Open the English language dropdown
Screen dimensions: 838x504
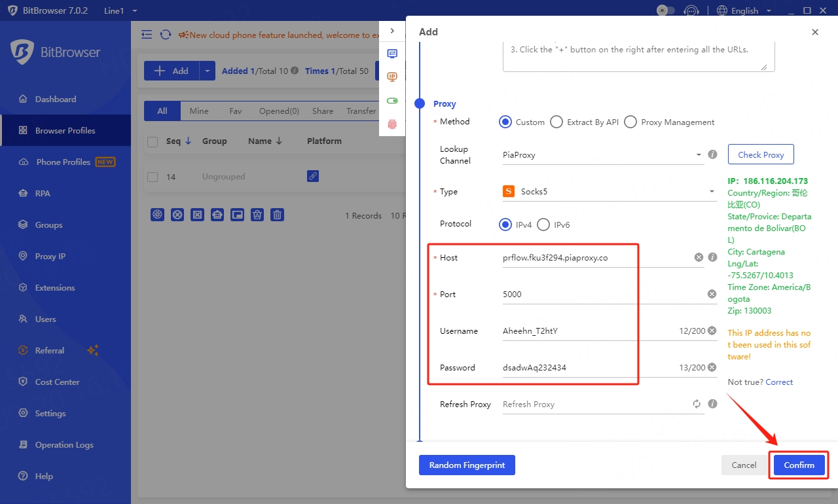(744, 10)
